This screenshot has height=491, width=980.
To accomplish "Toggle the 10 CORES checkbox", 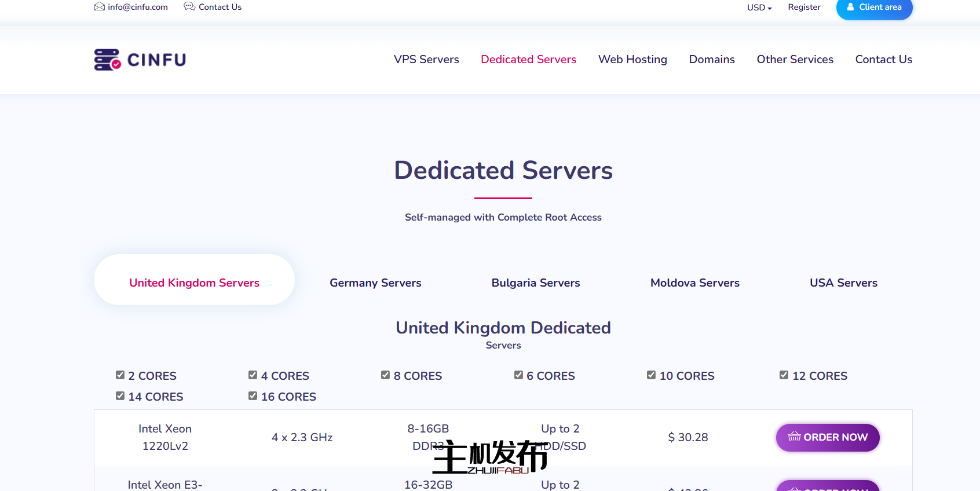I will tap(651, 375).
